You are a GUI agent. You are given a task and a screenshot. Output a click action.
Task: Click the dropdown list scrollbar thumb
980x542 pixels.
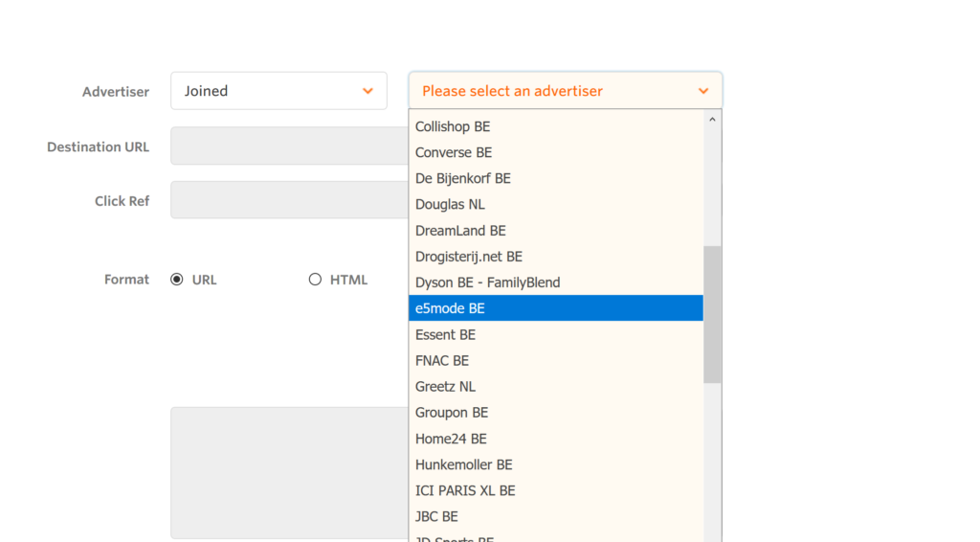pyautogui.click(x=712, y=314)
